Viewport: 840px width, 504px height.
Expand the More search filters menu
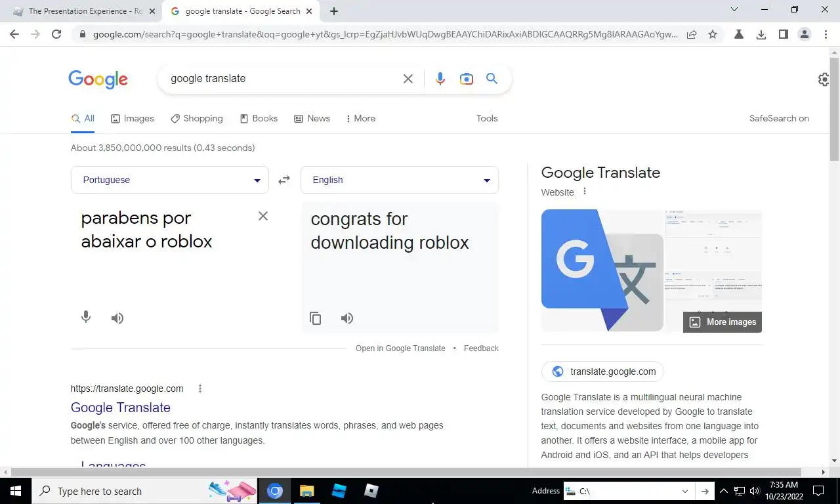361,118
